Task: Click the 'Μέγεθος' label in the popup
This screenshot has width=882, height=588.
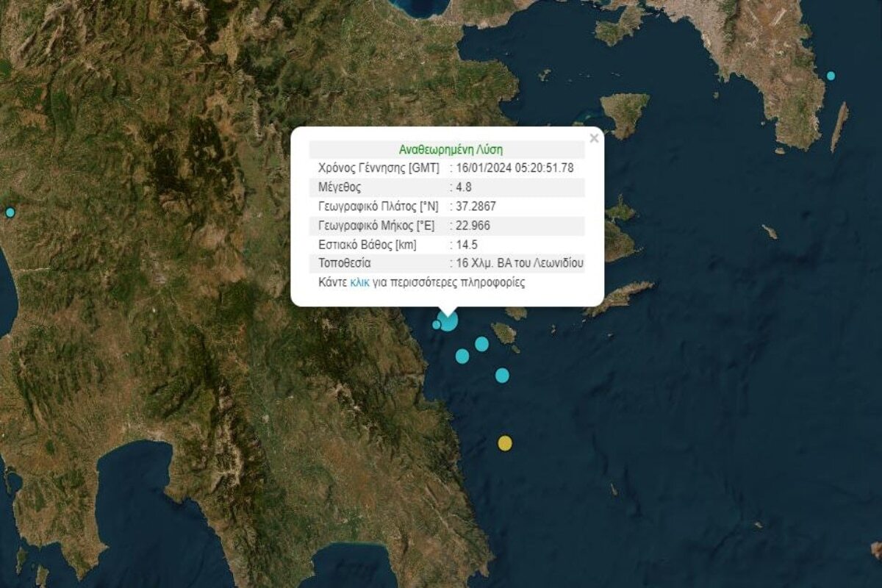Action: pos(340,187)
